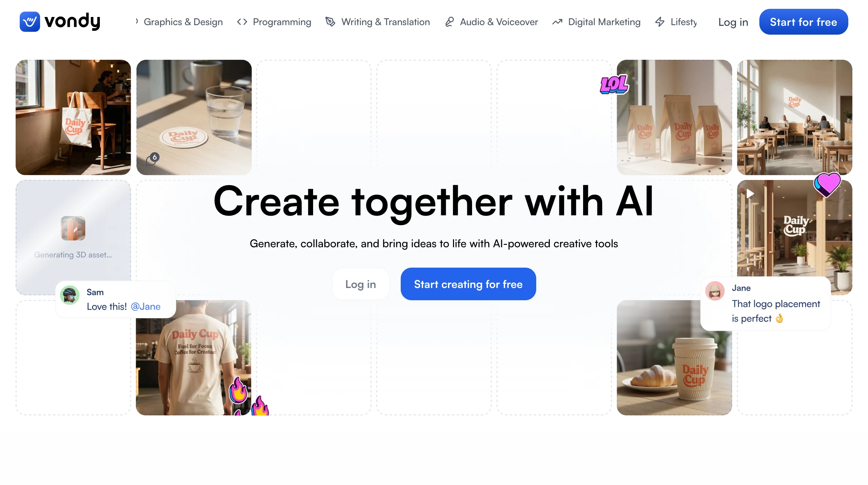Open the Daily Cup tote bag image
Viewport: 868px width, 485px height.
(x=73, y=117)
